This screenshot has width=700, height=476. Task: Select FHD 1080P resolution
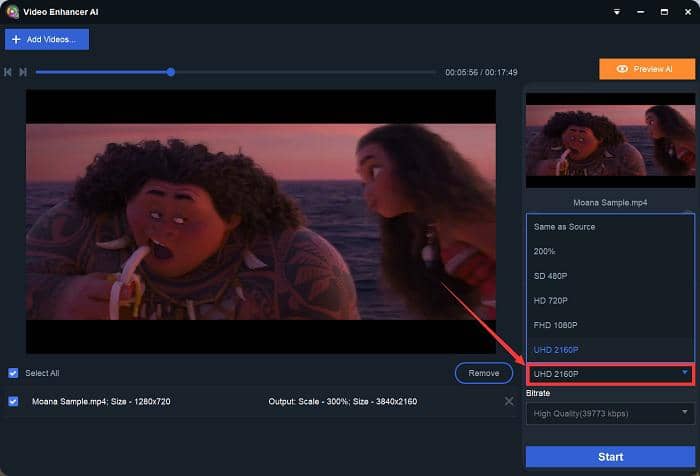tap(610, 325)
